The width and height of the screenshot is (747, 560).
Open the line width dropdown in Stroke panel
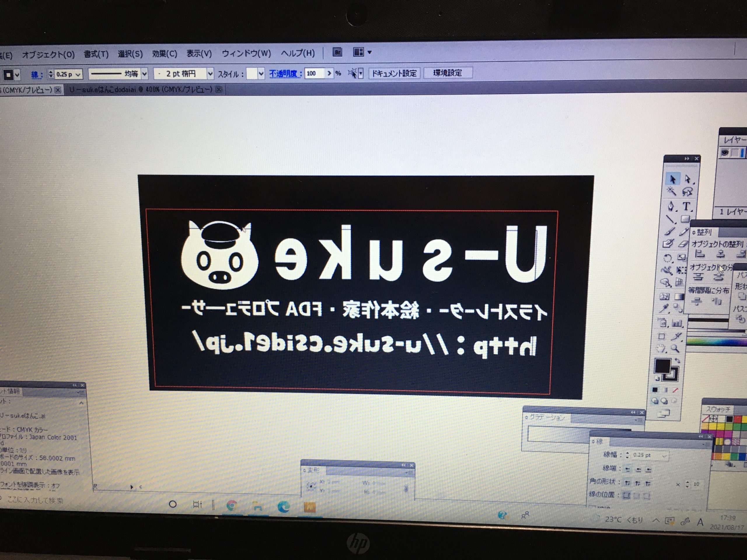(665, 456)
